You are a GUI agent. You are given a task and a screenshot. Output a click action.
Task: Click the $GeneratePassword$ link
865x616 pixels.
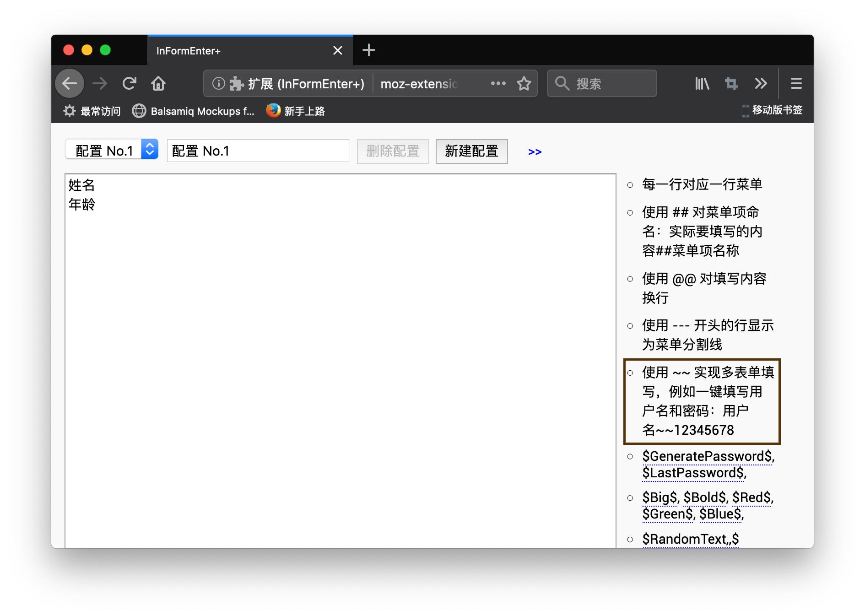click(707, 456)
